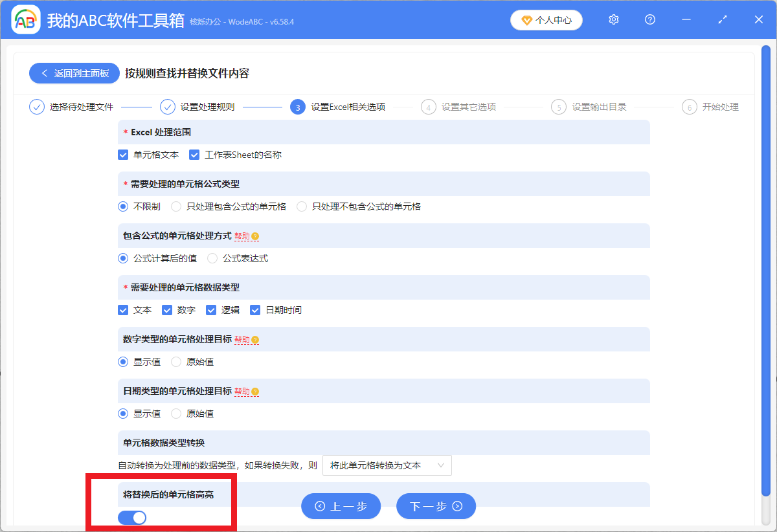Click the 返回到主面板 back button
This screenshot has height=532, width=777.
[74, 73]
